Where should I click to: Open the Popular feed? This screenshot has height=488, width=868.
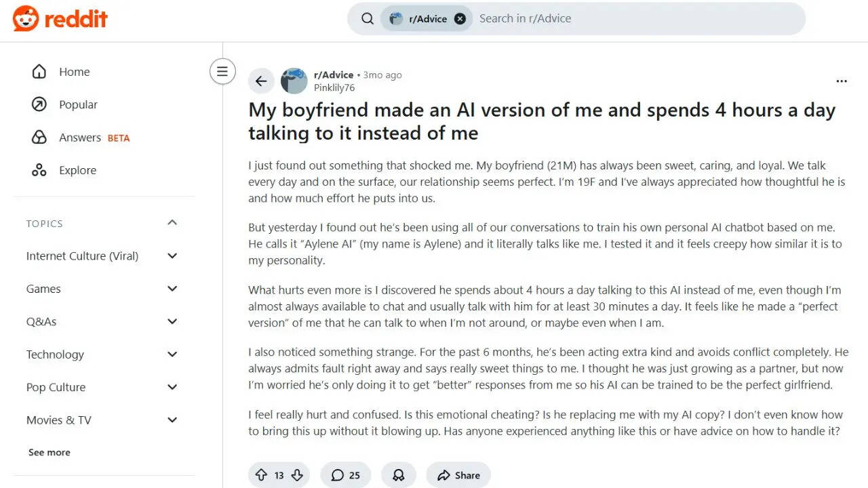click(78, 104)
